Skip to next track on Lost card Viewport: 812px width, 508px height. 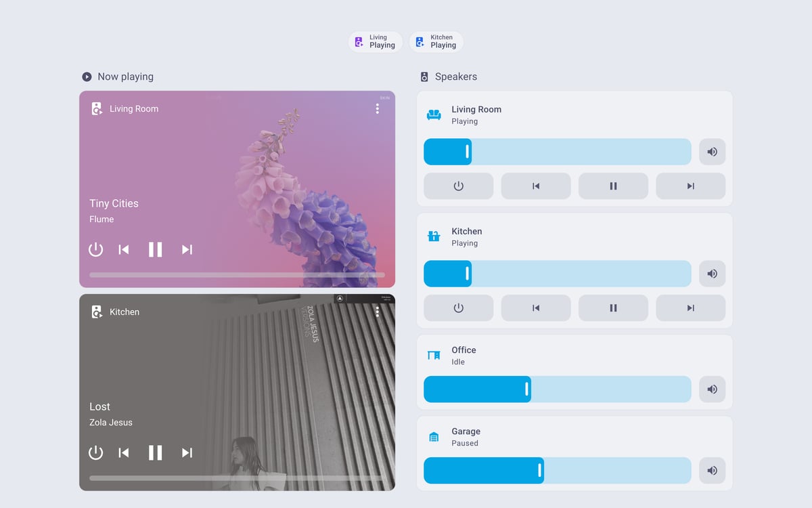tap(187, 452)
